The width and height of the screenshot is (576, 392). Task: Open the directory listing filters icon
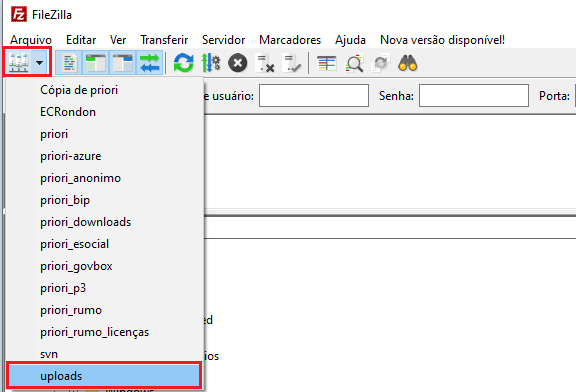(327, 63)
